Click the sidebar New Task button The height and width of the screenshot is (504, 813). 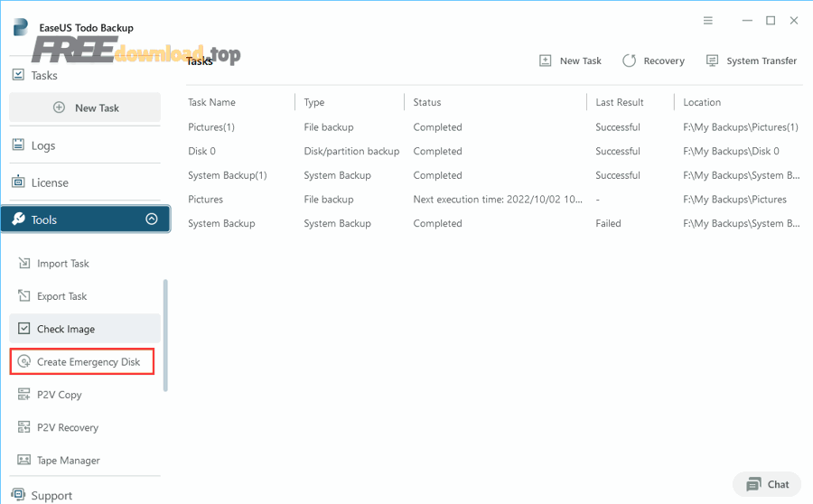pyautogui.click(x=85, y=107)
